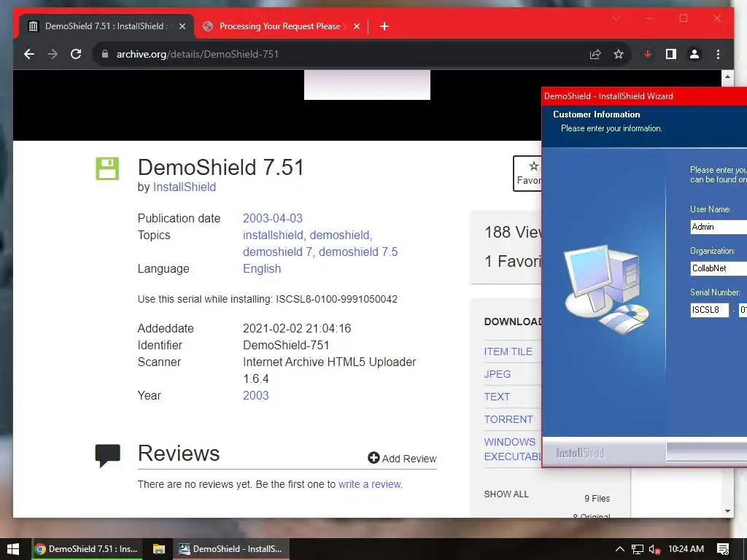
Task: Open the Windows Start button
Action: [13, 549]
